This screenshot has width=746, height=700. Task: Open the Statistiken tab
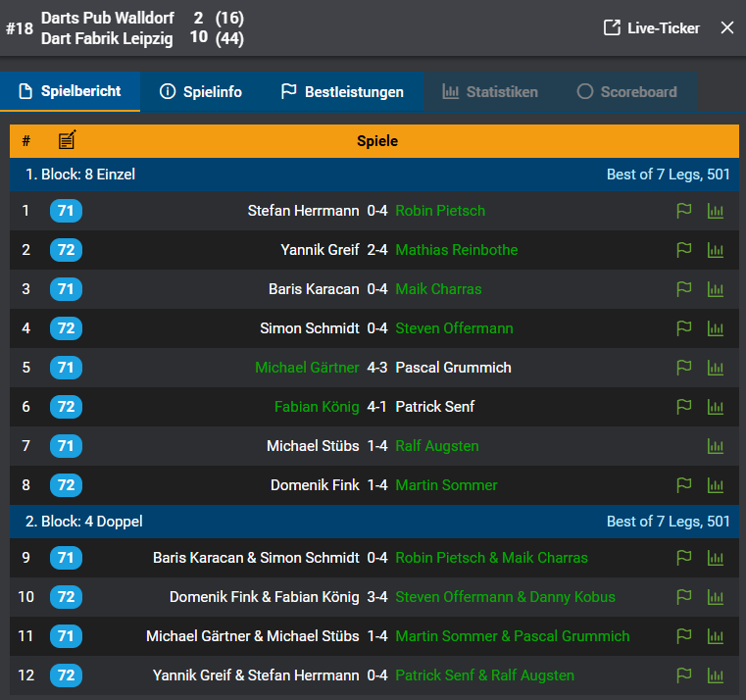(490, 92)
